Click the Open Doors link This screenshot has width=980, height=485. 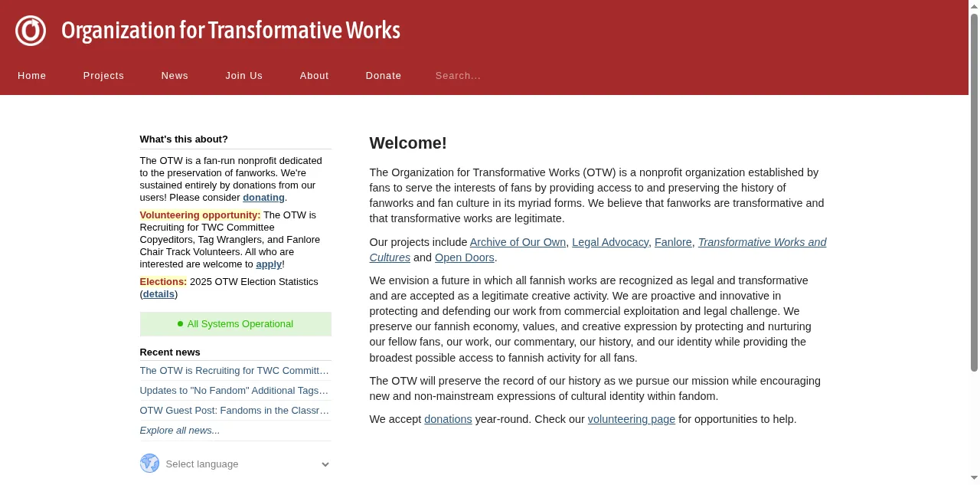[465, 257]
